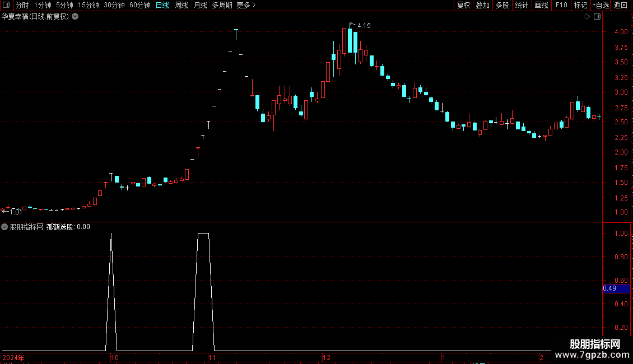Select the 60分钟 period tab
The image size is (633, 364).
pos(139,5)
